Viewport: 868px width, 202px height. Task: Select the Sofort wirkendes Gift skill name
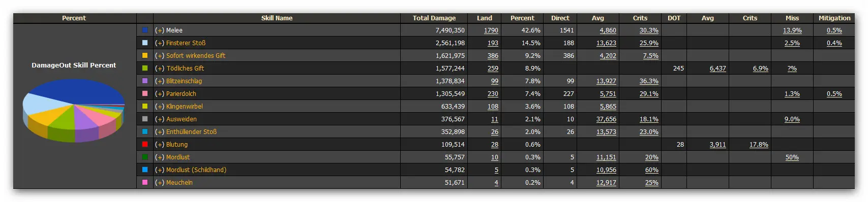pos(196,56)
